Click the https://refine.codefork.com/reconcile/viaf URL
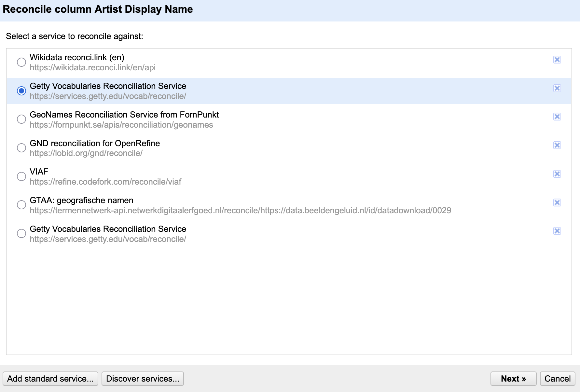 [105, 182]
